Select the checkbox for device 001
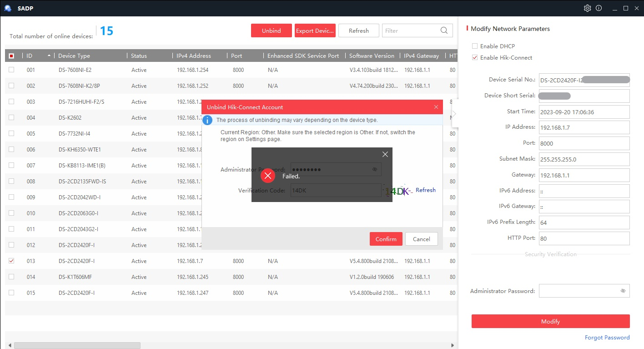This screenshot has width=644, height=349. (11, 70)
